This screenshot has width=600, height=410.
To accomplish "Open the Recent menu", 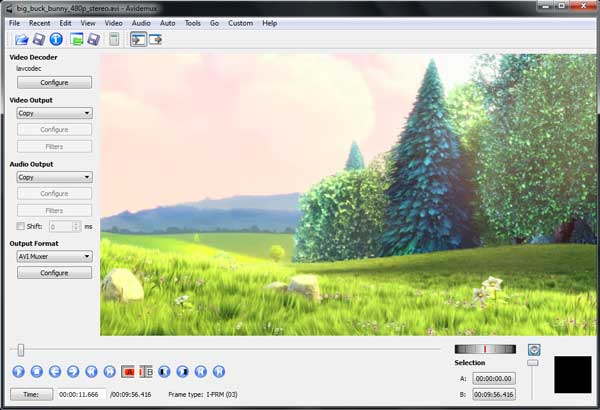I will (39, 23).
